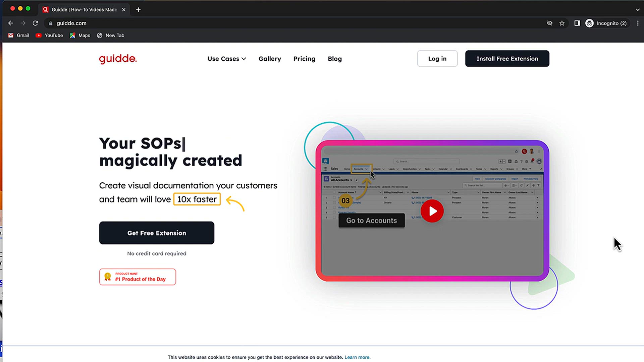The width and height of the screenshot is (644, 362).
Task: Open the YouTube bookmark
Action: 49,35
